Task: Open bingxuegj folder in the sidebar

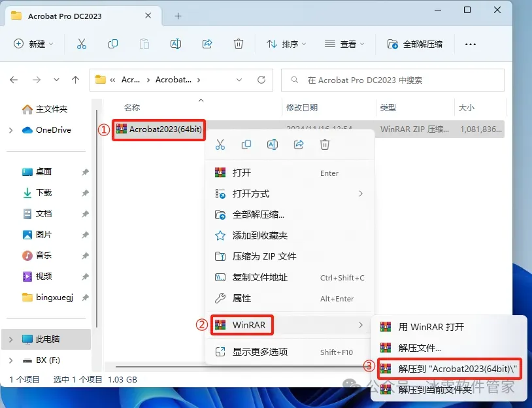Action: coord(48,297)
